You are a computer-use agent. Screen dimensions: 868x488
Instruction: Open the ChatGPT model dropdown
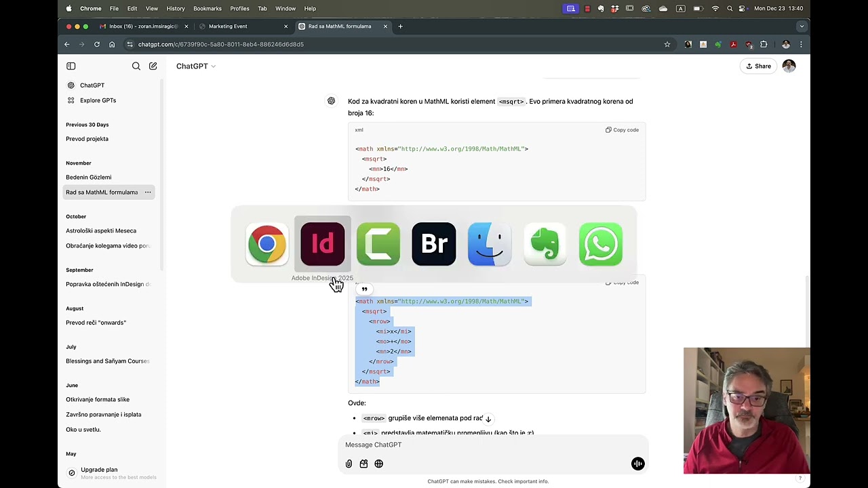(x=195, y=66)
